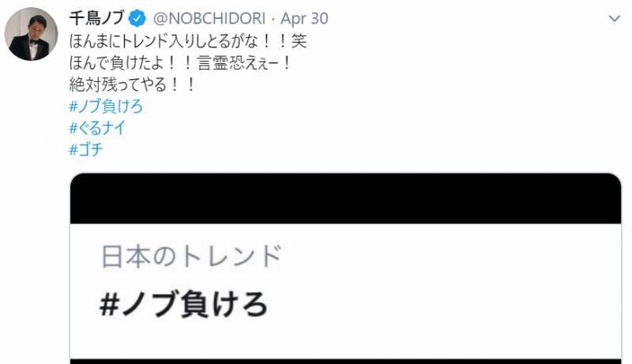Click the phrase 言霊恐えぇー

point(239,62)
